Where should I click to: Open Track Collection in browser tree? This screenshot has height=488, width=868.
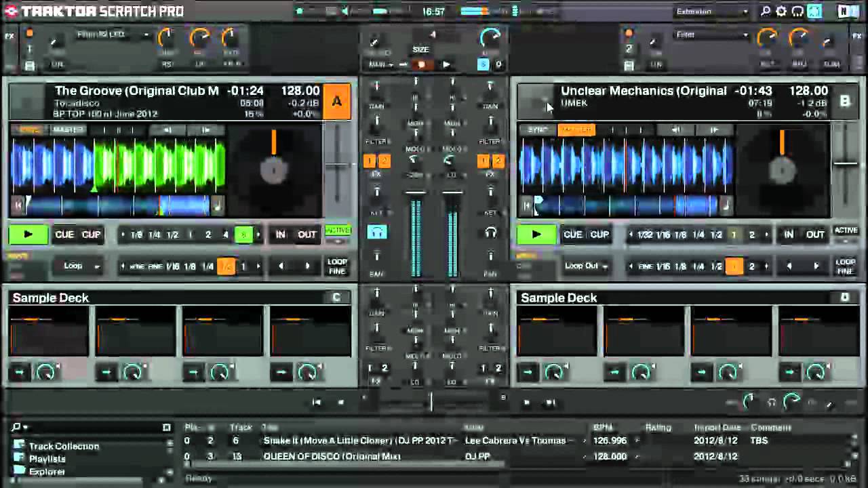point(64,446)
